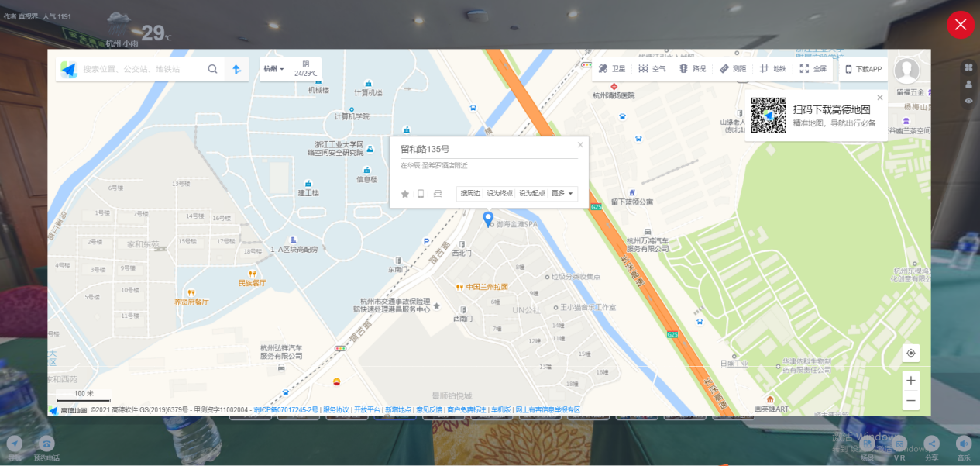Viewport: 980px width, 466px height.
Task: Click the locate-me target button
Action: click(911, 353)
